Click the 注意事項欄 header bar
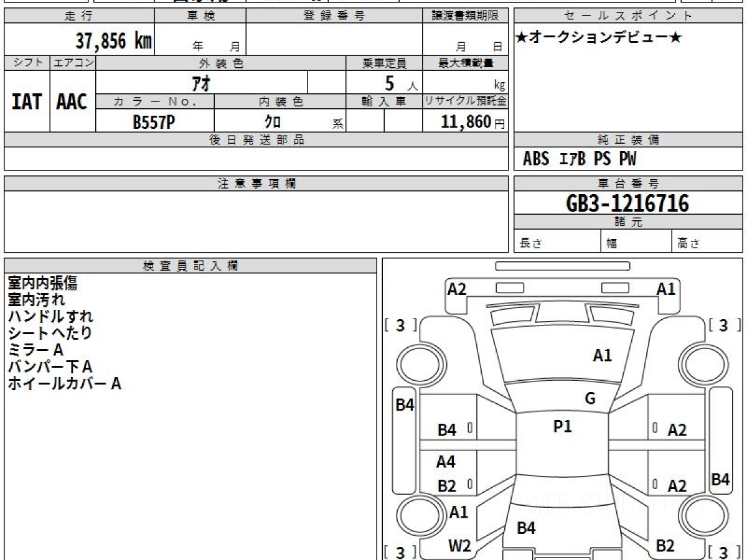Screen dimensions: 747x560 pos(256,184)
